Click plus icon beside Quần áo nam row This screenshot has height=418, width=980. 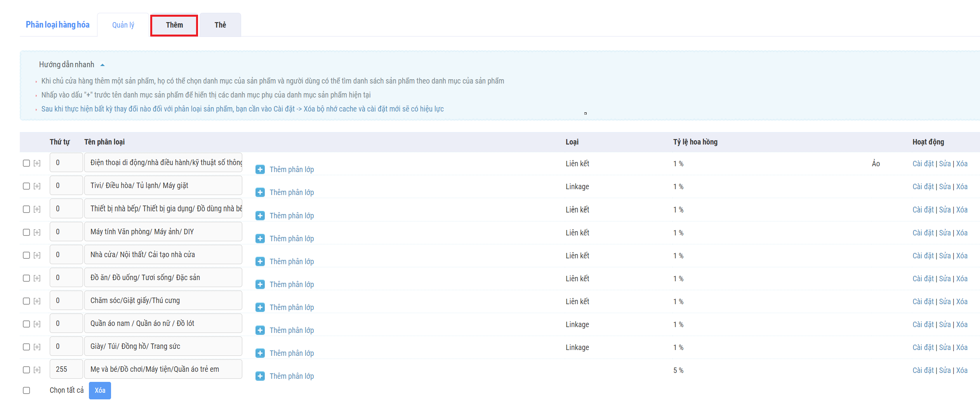click(260, 330)
